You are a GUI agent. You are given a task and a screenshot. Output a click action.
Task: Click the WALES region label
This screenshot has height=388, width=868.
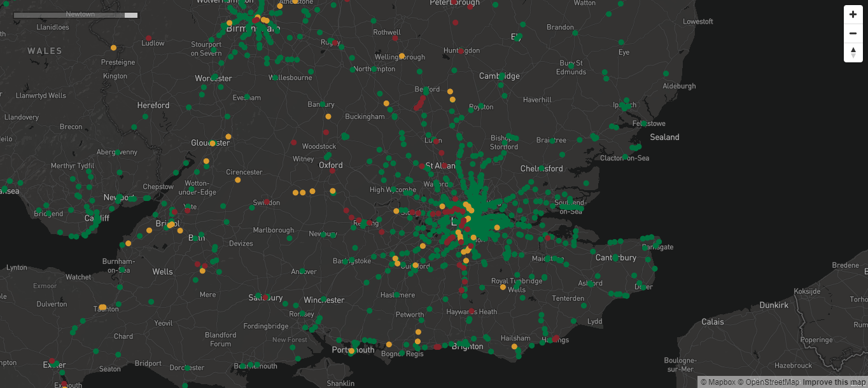(x=45, y=51)
